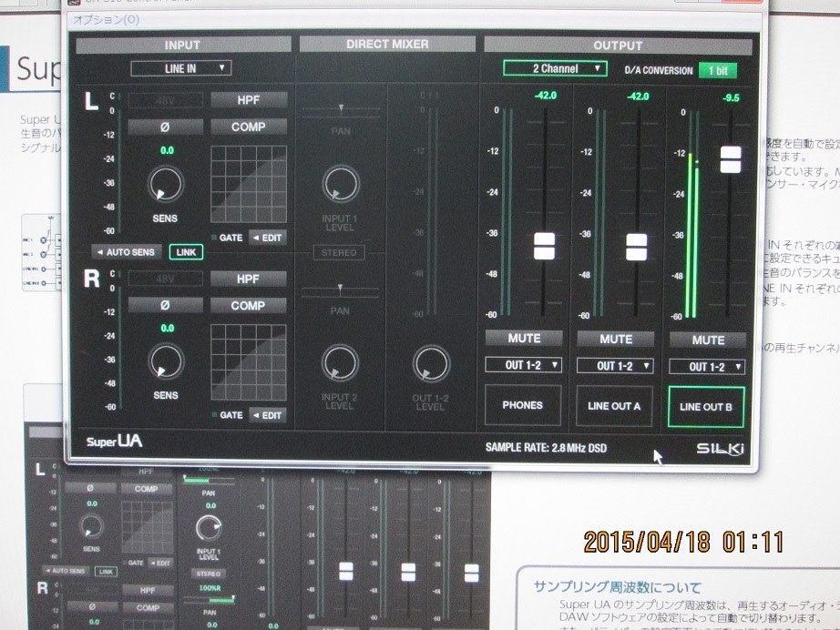Toggle HPF on the R channel
This screenshot has width=840, height=630.
coord(248,279)
